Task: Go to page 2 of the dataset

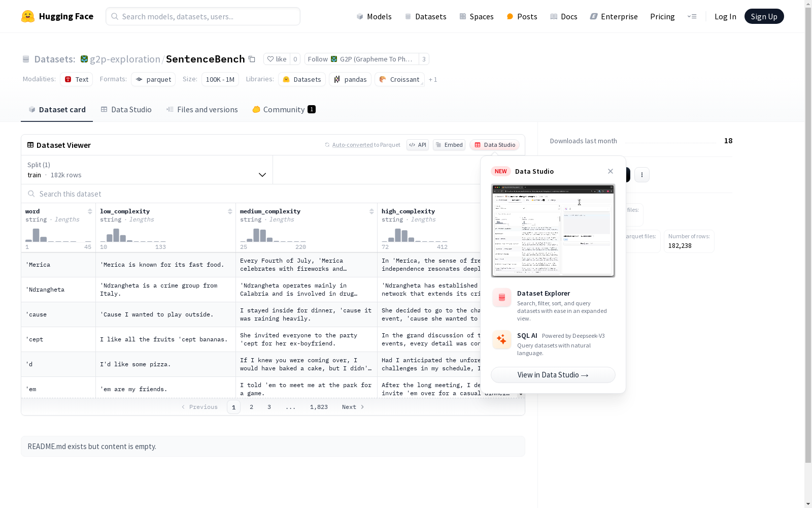Action: coord(251,407)
